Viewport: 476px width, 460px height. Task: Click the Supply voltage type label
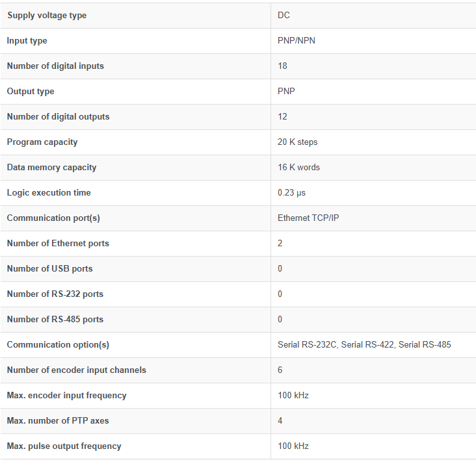[47, 16]
